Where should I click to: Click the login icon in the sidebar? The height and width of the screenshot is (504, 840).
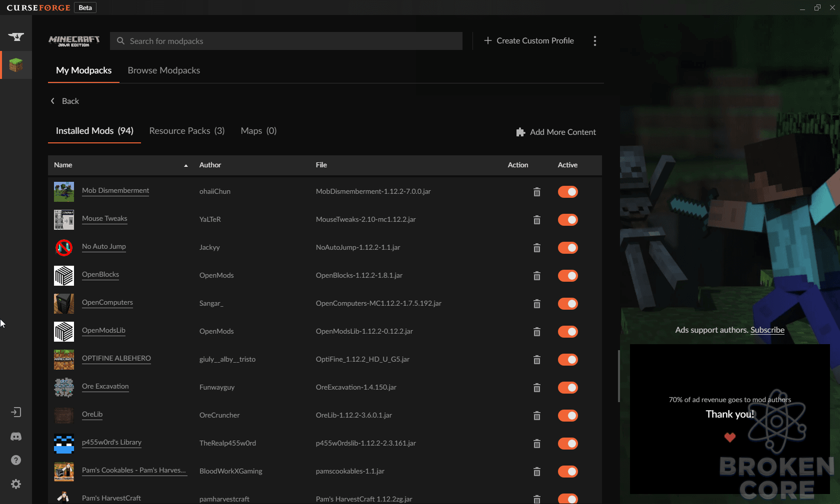pos(16,412)
